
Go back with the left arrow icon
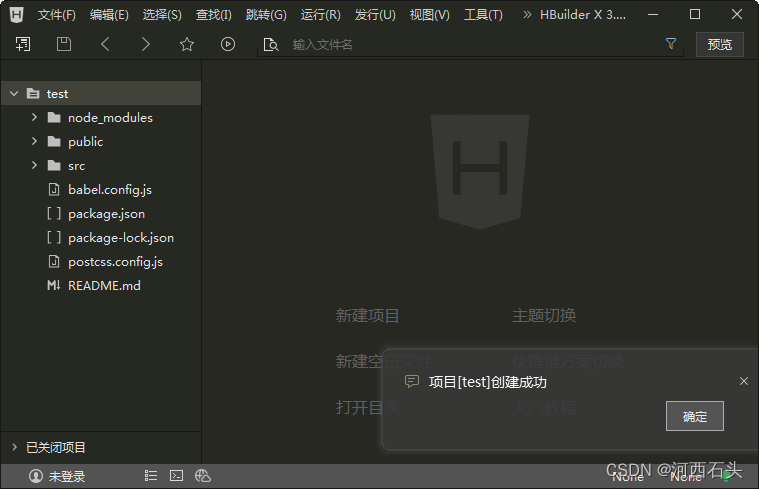click(x=105, y=45)
